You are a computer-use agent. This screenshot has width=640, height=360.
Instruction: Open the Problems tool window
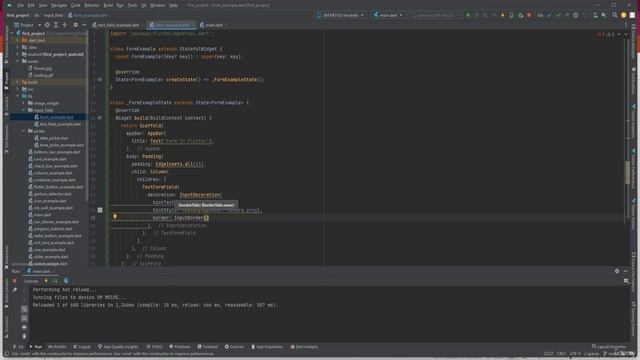tap(180, 347)
